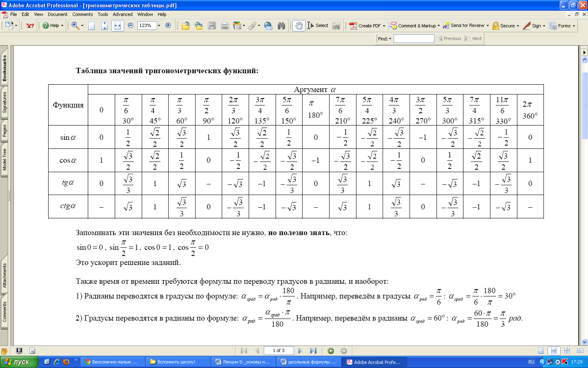Open the Signatures side panel tab
The width and height of the screenshot is (588, 368).
4,102
